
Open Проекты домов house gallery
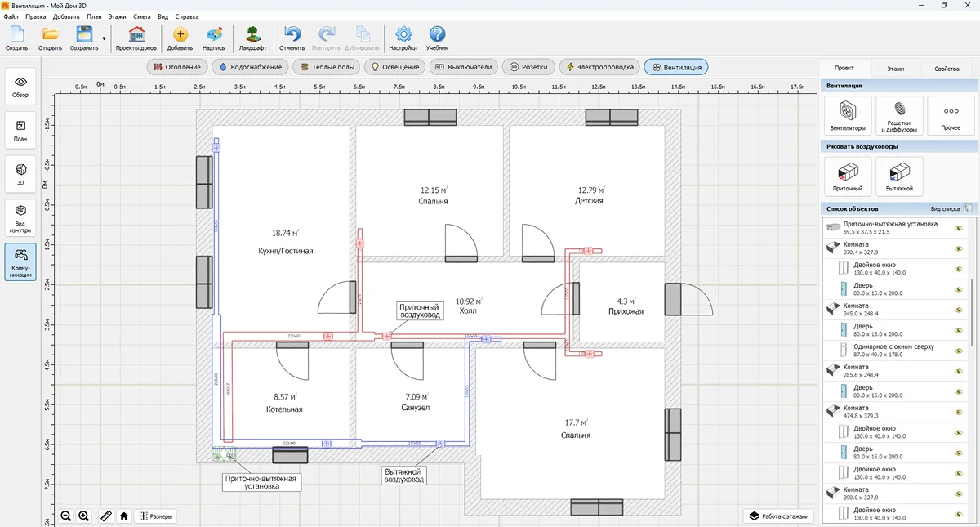[136, 38]
